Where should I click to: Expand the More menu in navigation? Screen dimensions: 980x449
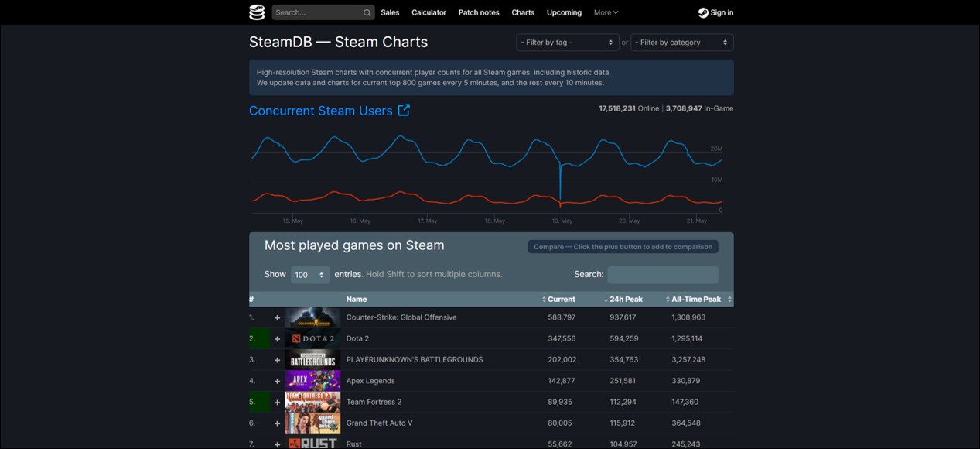tap(606, 12)
